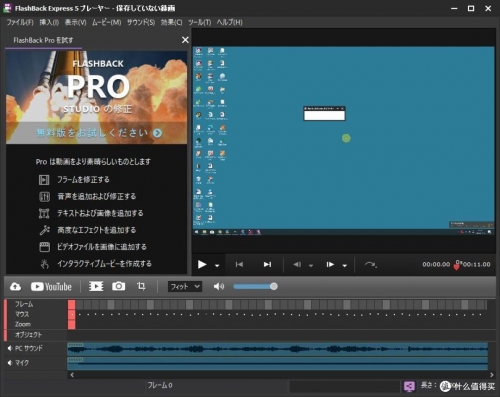
Task: Click the Play button
Action: (202, 265)
